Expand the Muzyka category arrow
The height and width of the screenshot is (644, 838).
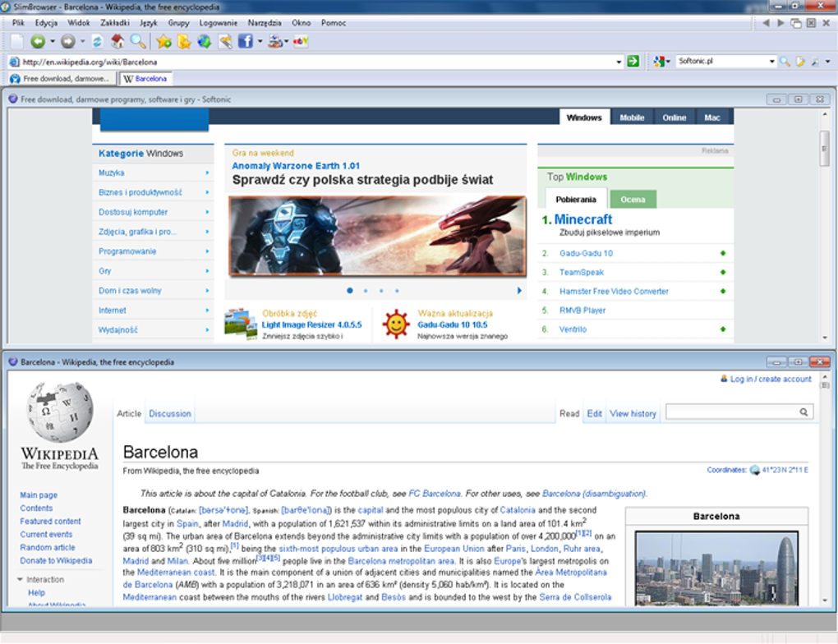(207, 172)
